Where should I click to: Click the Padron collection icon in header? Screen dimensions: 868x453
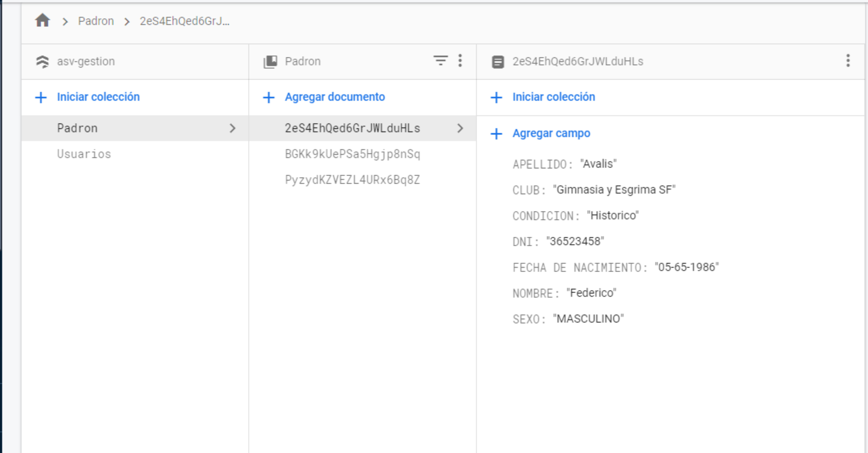[x=270, y=62]
